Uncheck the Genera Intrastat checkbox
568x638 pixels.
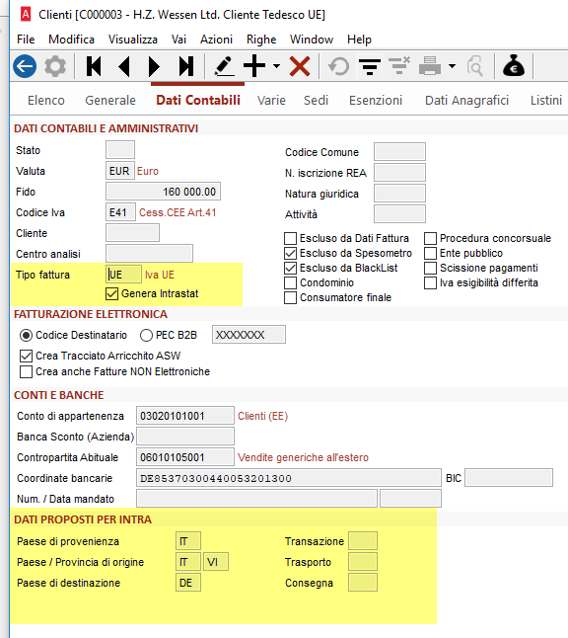pyautogui.click(x=111, y=293)
